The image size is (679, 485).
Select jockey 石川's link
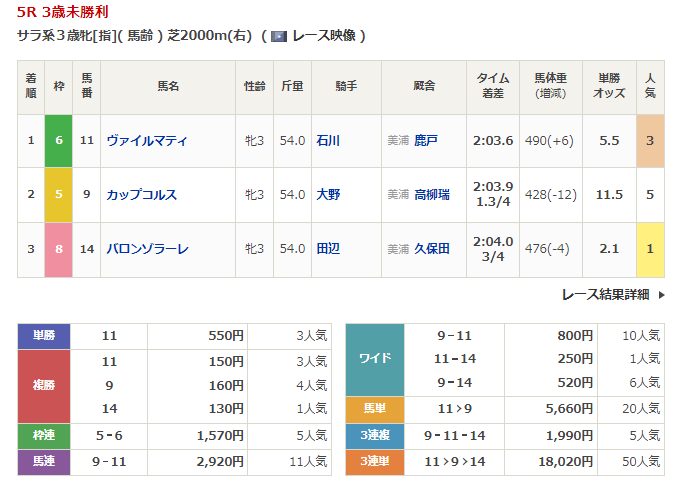tap(327, 141)
